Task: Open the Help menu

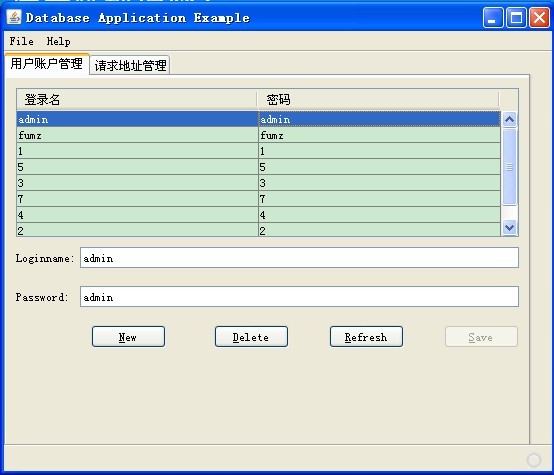Action: pos(59,41)
